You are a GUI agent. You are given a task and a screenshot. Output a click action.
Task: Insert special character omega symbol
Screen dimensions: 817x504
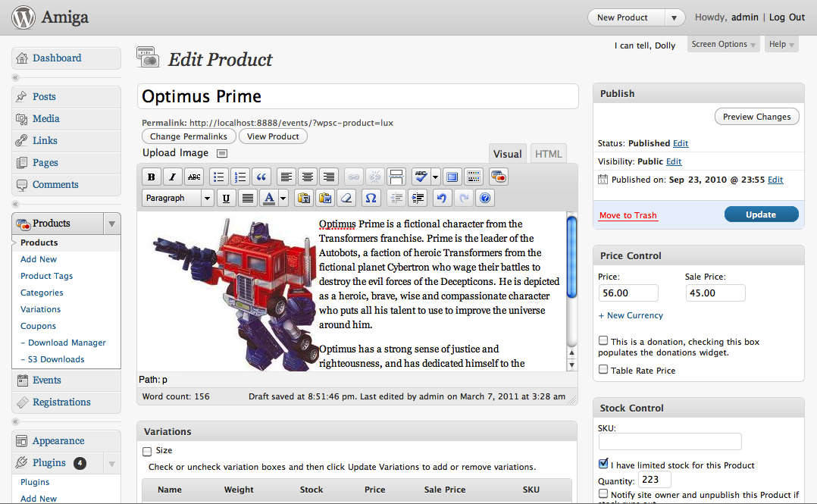pos(371,198)
